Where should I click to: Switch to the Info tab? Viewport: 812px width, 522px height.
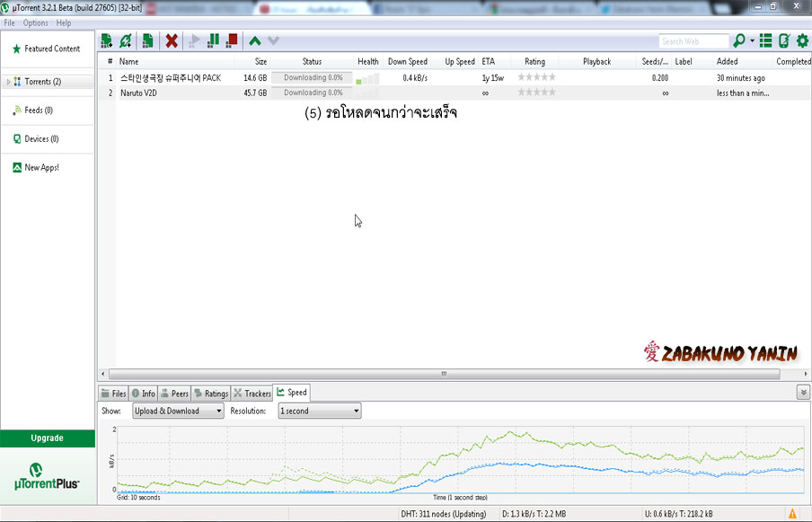[x=143, y=394]
